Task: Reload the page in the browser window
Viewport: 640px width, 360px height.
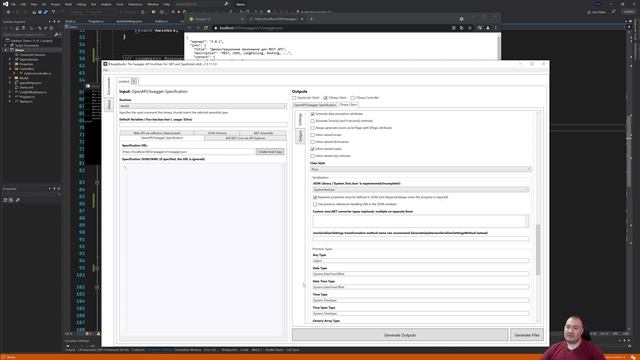Action: point(206,28)
